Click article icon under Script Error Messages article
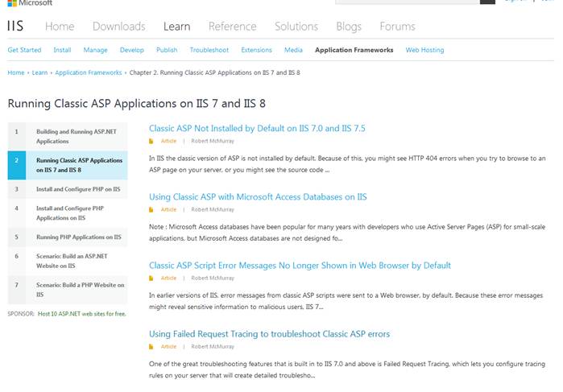563x392 pixels. point(151,278)
